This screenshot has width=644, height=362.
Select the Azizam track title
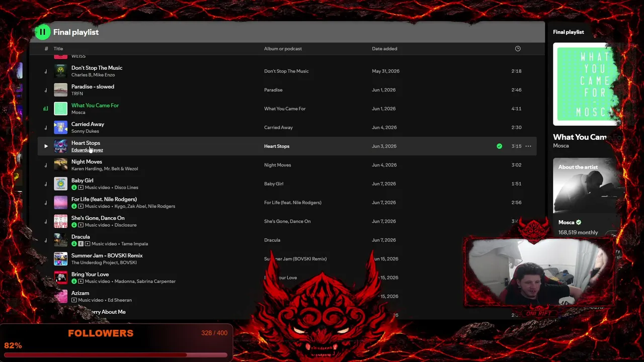(x=80, y=293)
